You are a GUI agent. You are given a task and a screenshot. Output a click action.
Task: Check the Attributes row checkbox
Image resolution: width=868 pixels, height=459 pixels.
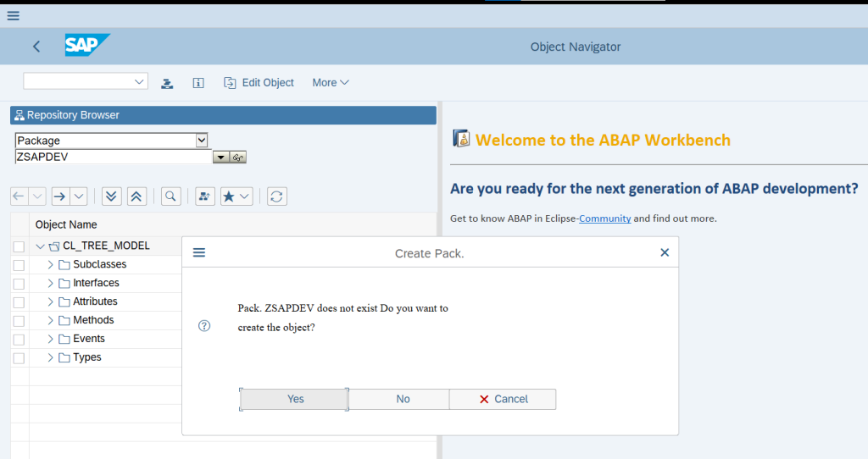(19, 302)
